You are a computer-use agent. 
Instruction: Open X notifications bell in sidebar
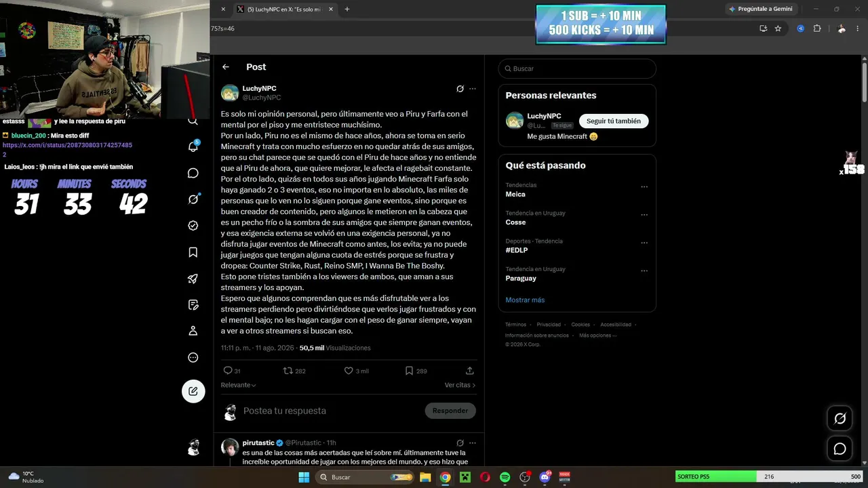click(193, 146)
